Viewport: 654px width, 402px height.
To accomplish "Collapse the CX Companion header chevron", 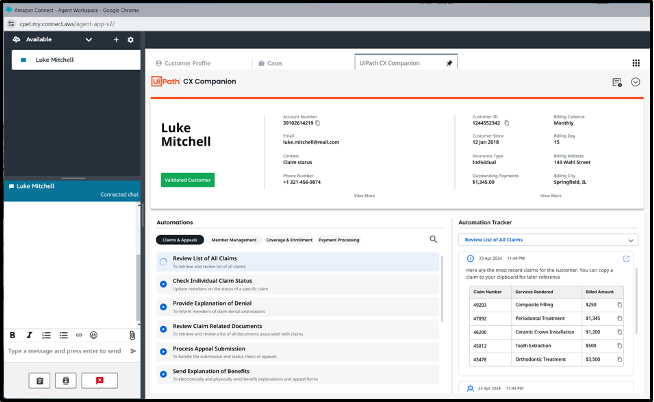I will [635, 82].
